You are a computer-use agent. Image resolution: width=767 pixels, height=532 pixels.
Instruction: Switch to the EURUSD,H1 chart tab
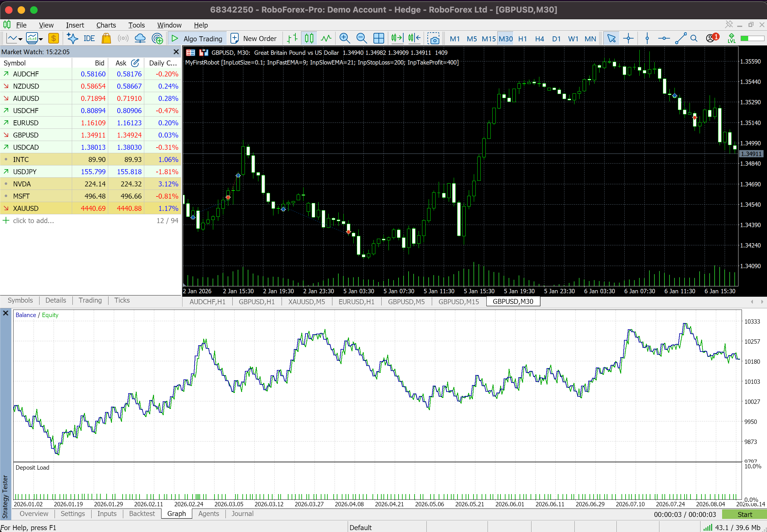pos(356,302)
